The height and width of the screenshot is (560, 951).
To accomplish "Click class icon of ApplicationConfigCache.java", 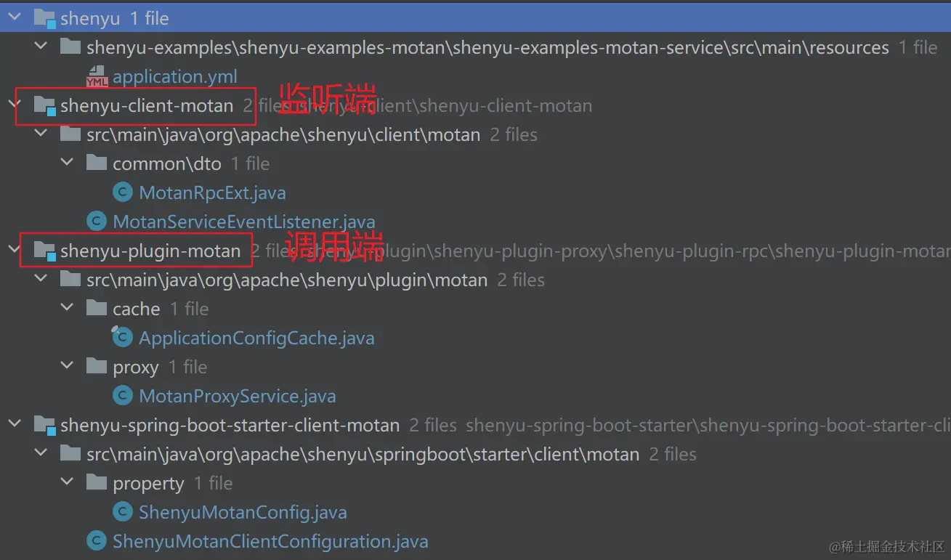I will click(x=123, y=338).
